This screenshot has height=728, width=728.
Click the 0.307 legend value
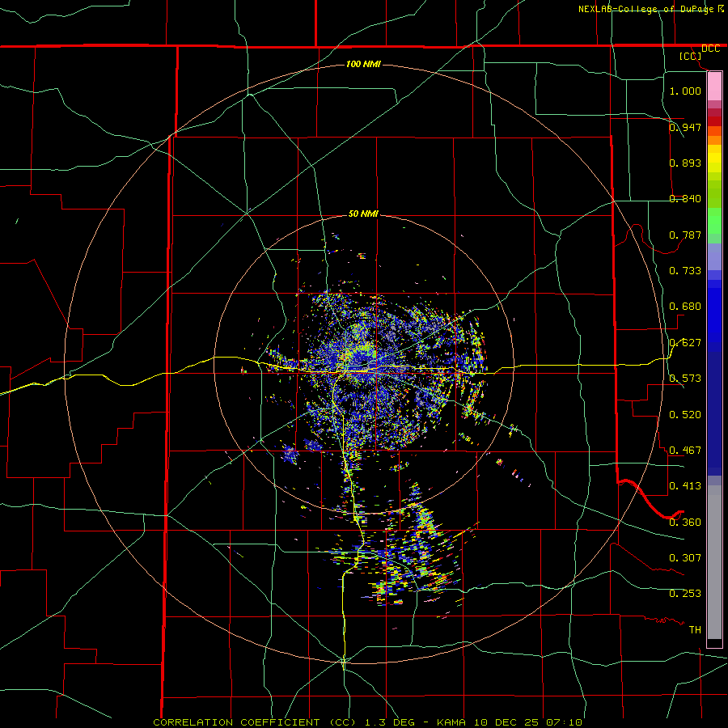click(685, 557)
